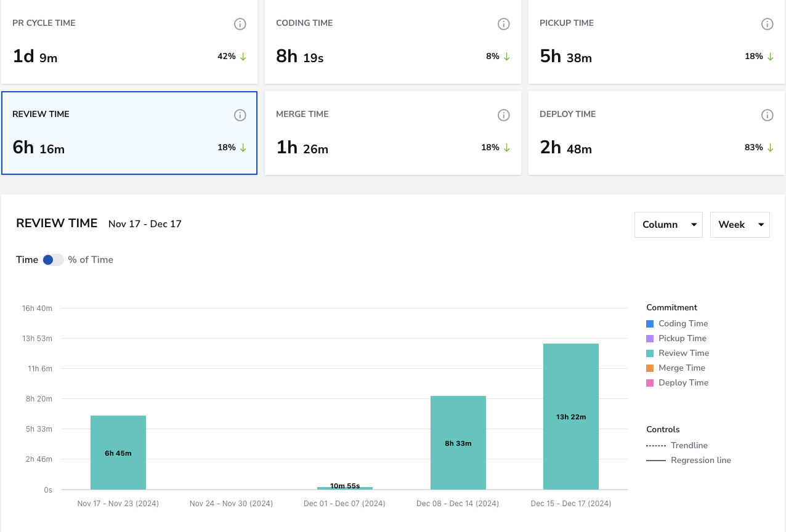The height and width of the screenshot is (532, 786).
Task: View info icon for Merge Time
Action: 504,115
